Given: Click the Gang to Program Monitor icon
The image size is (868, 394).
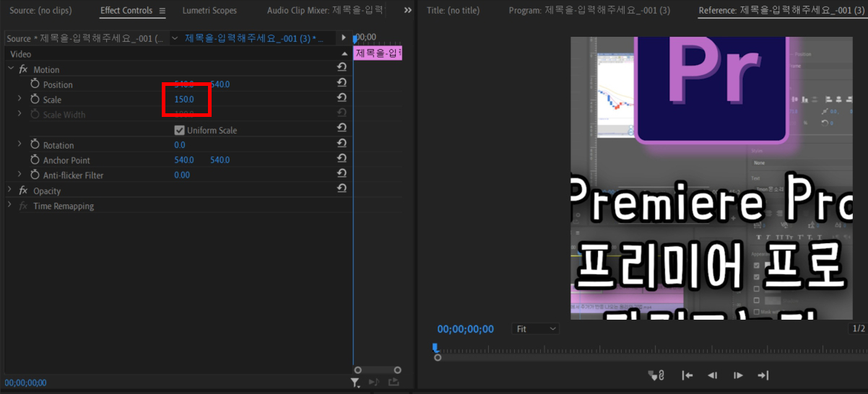Looking at the screenshot, I should coord(656,375).
